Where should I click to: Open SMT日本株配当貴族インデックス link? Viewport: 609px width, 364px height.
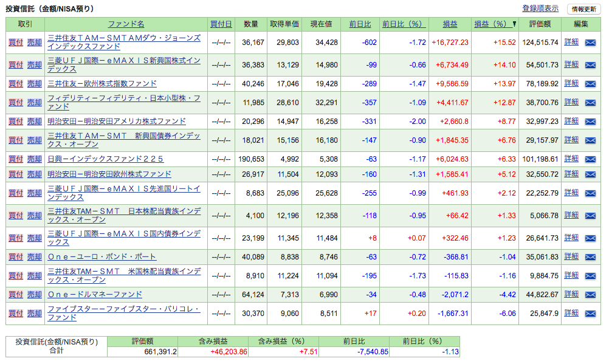[x=124, y=215]
